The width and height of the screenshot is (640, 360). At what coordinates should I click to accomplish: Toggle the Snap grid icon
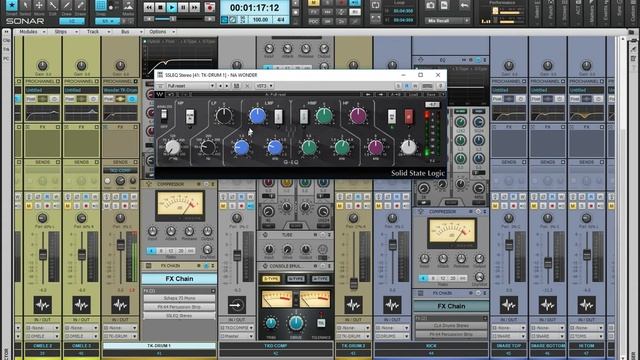(x=100, y=6)
